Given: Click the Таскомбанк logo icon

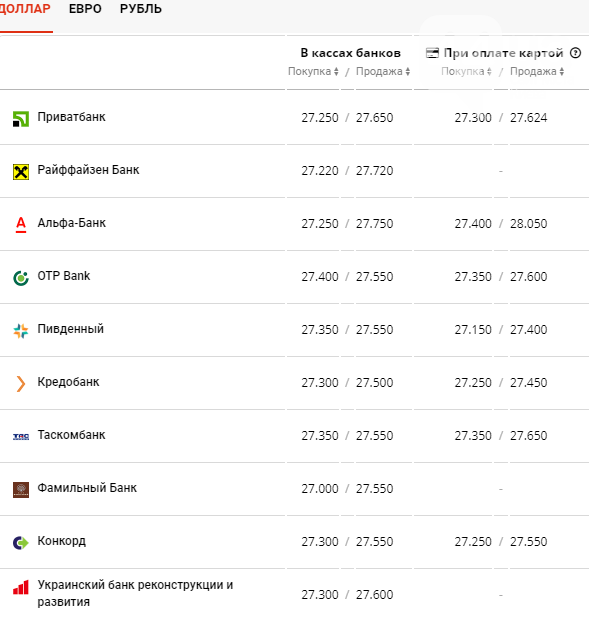Looking at the screenshot, I should [21, 437].
